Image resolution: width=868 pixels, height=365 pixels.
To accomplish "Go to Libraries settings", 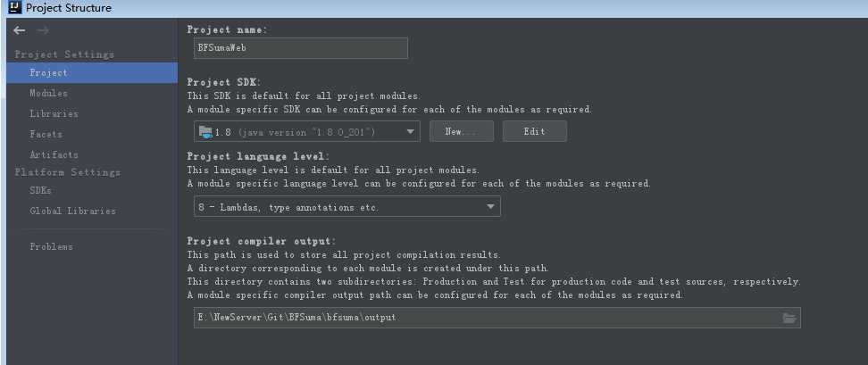I will pyautogui.click(x=54, y=114).
